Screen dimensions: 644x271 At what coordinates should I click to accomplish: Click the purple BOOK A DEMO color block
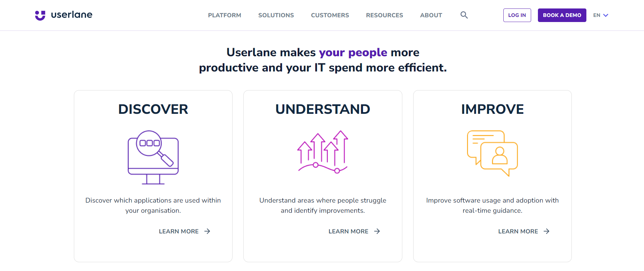click(562, 15)
